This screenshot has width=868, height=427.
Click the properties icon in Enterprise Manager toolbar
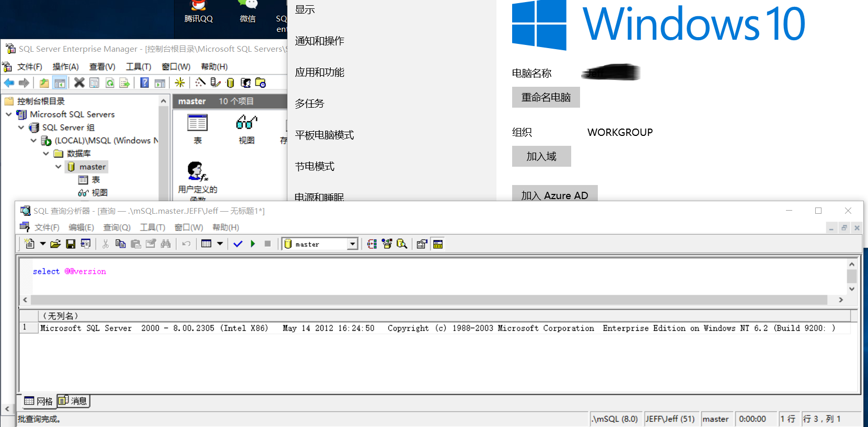(x=94, y=83)
